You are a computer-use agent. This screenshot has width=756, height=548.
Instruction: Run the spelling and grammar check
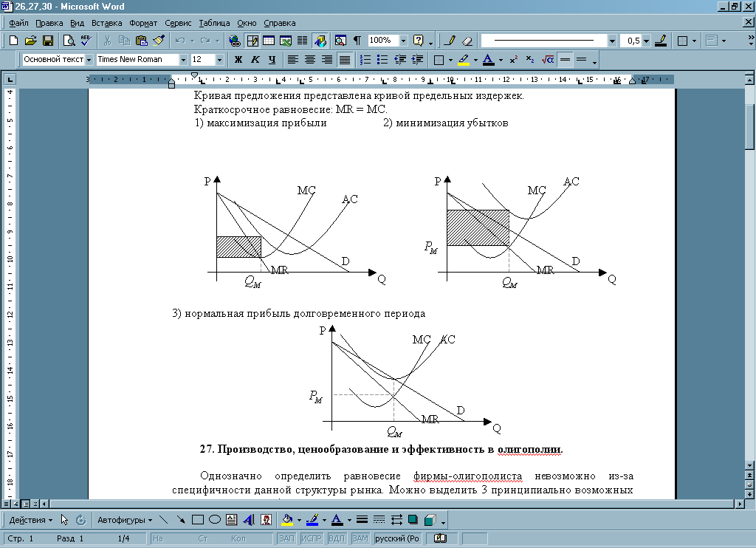coord(86,41)
